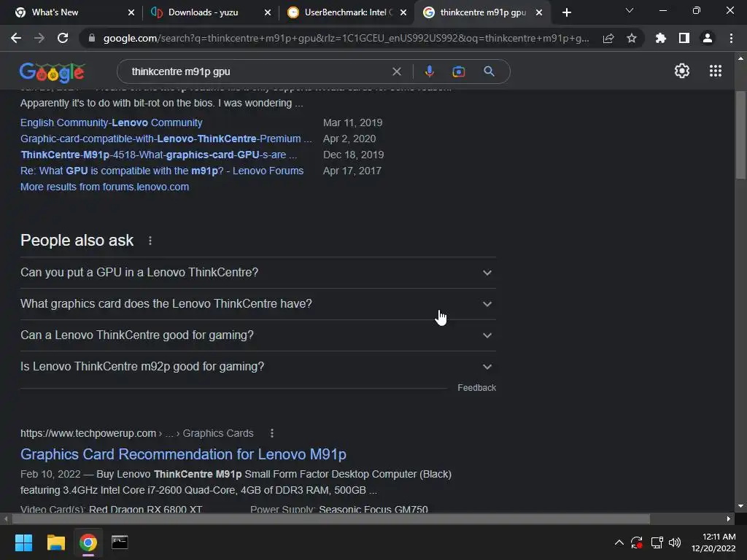This screenshot has width=747, height=560.
Task: Clear the search box text
Action: (396, 71)
